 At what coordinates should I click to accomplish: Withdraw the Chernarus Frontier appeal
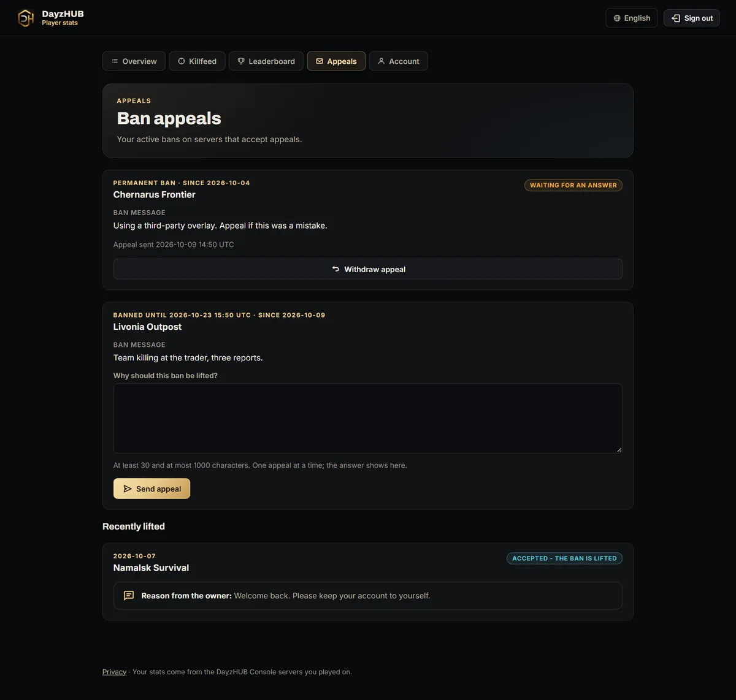(x=368, y=269)
